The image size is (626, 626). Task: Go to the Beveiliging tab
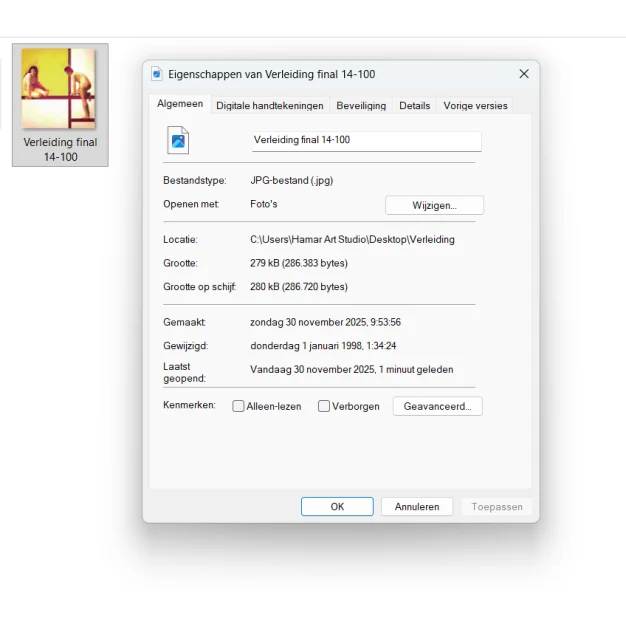click(x=361, y=105)
